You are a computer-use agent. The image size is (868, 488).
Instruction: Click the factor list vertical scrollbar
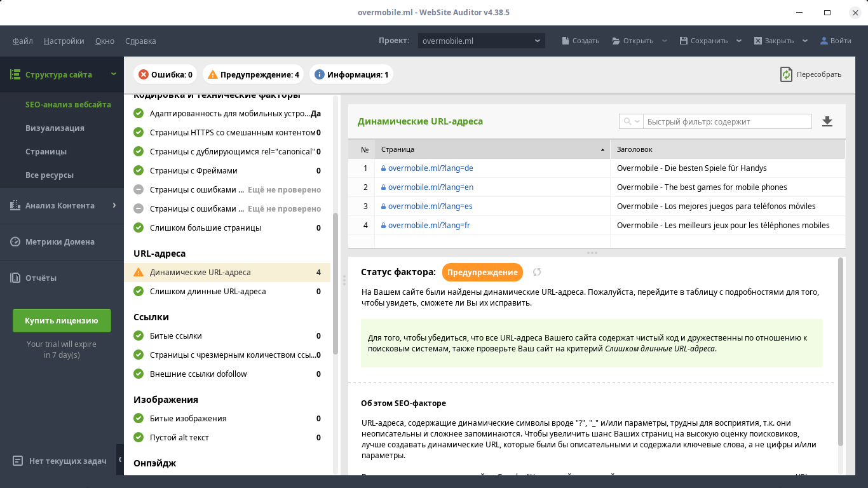336,283
